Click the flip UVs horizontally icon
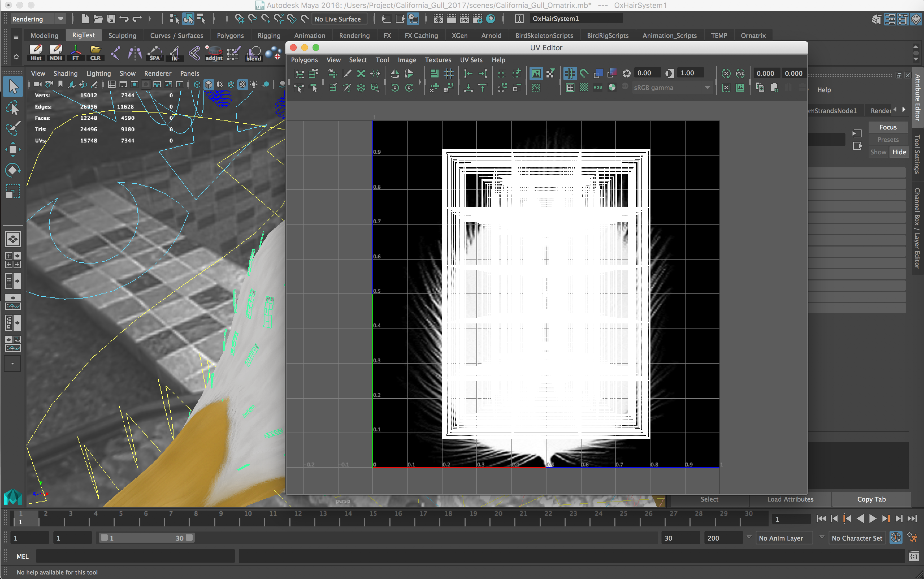924x579 pixels. (395, 73)
